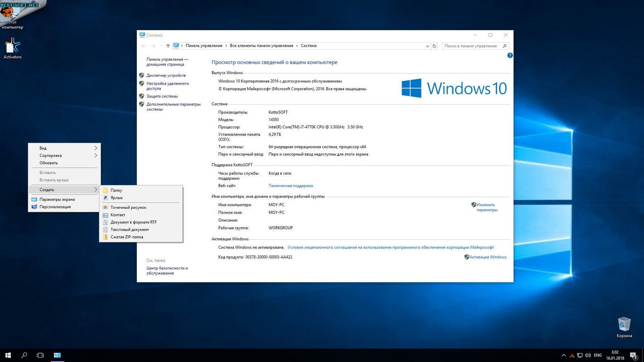
Task: Open Панель управления домашняя страница link
Action: click(167, 62)
